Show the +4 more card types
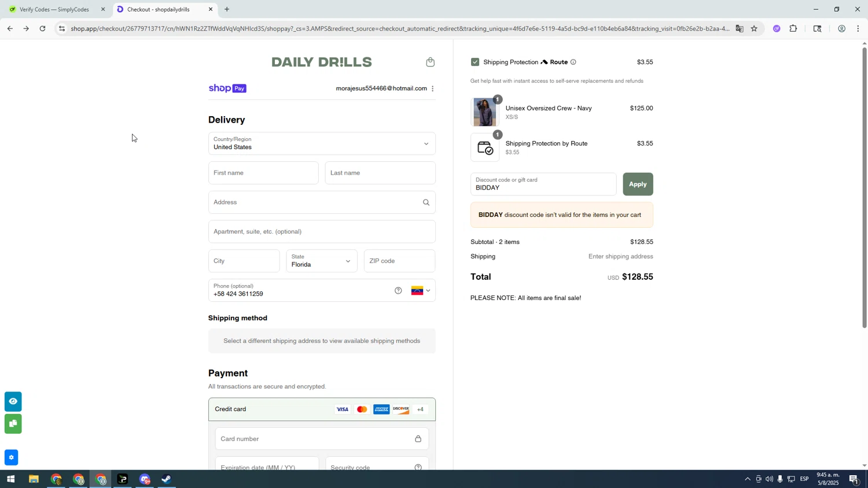The image size is (868, 488). [x=420, y=409]
